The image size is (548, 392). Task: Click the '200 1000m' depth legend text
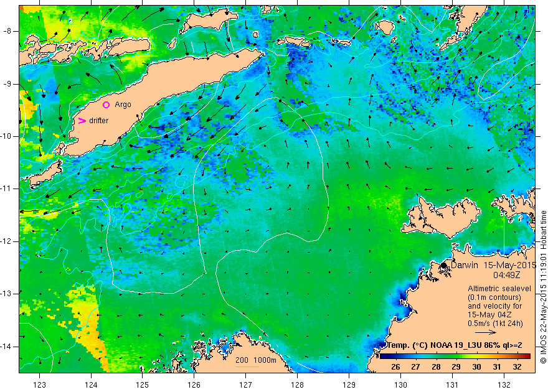click(256, 360)
